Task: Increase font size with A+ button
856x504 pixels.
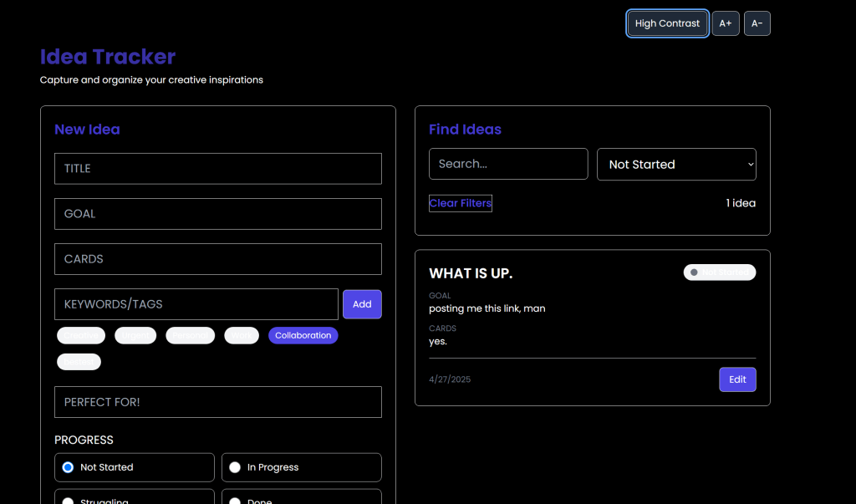Action: click(725, 23)
